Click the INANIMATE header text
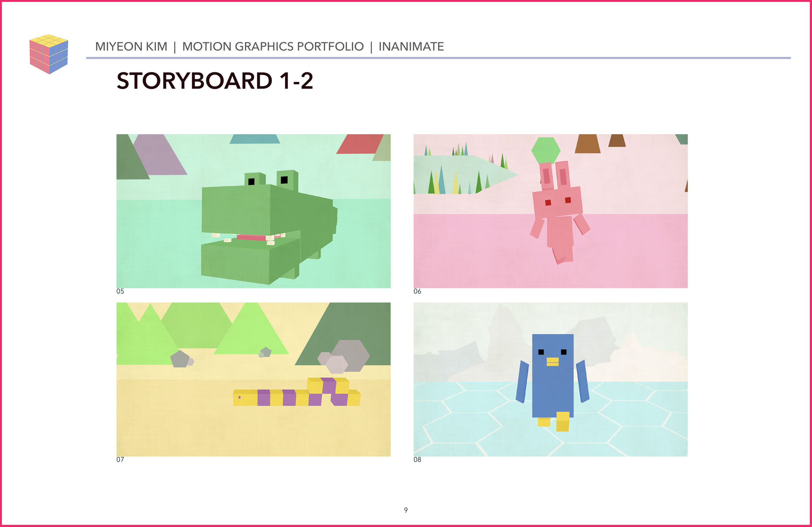The height and width of the screenshot is (527, 812). [x=411, y=46]
